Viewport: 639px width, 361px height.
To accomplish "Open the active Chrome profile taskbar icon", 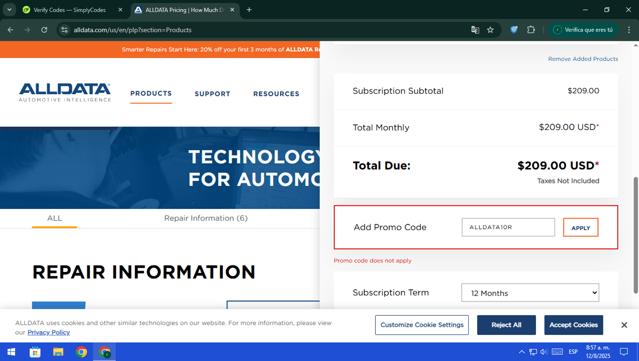I will tap(104, 352).
